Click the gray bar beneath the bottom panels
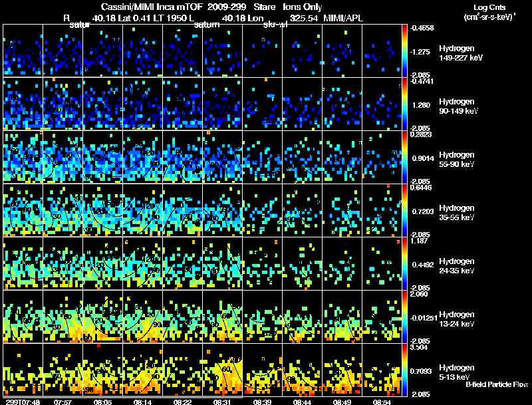Screen dimensions: 532x405 pyautogui.click(x=123, y=397)
